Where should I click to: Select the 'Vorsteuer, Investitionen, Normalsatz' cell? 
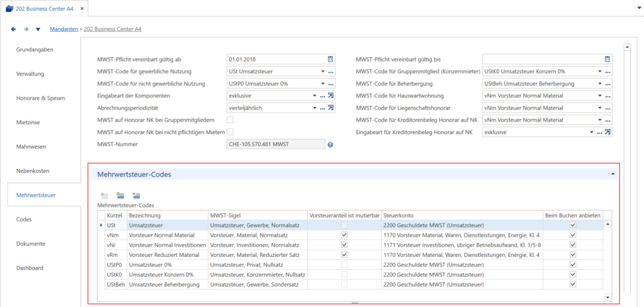pos(258,245)
